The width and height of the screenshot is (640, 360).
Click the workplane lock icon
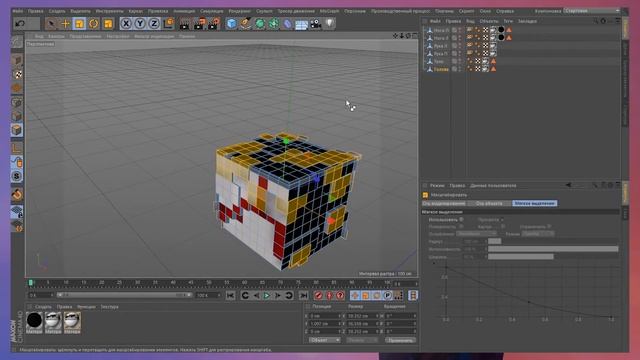[x=16, y=211]
